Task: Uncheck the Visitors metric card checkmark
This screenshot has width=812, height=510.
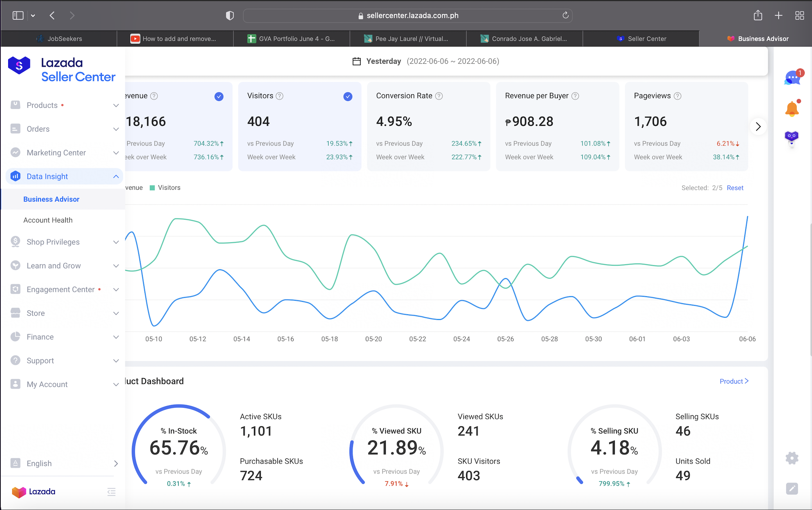Action: click(347, 97)
